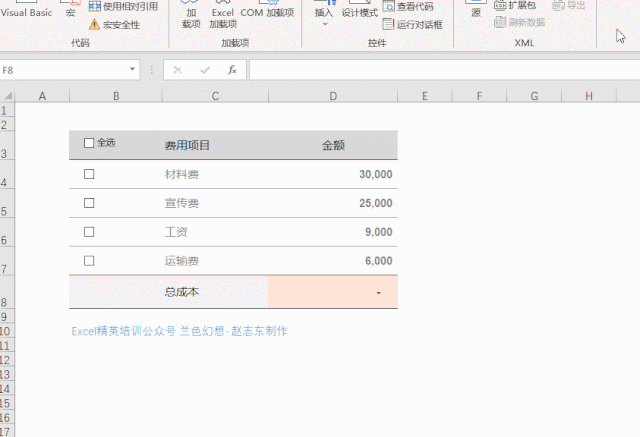Check the 全选 select-all checkbox
The width and height of the screenshot is (640, 437).
[89, 144]
